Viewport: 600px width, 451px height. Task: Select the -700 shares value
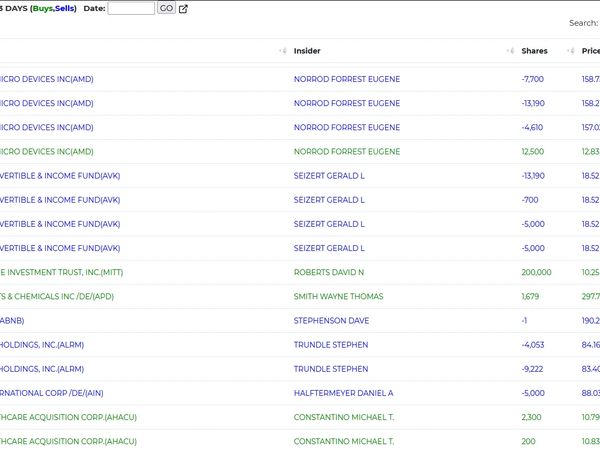[x=530, y=200]
